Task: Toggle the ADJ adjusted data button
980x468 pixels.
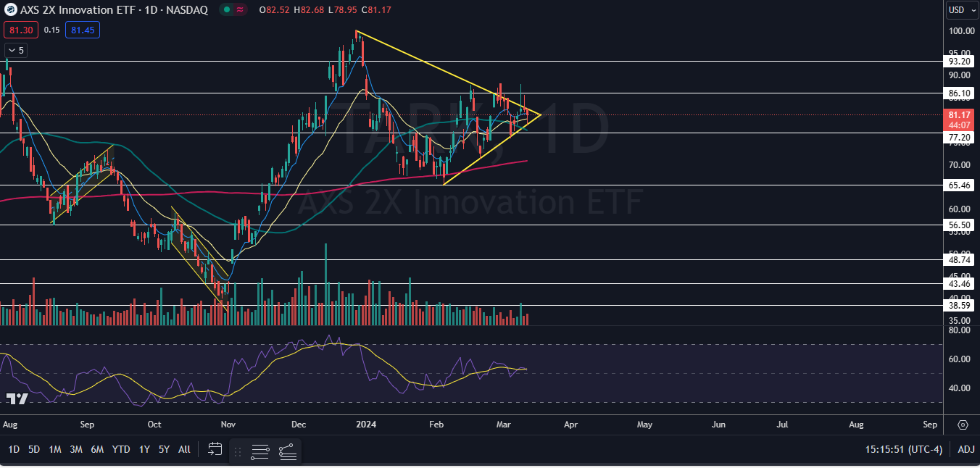Action: [x=966, y=450]
